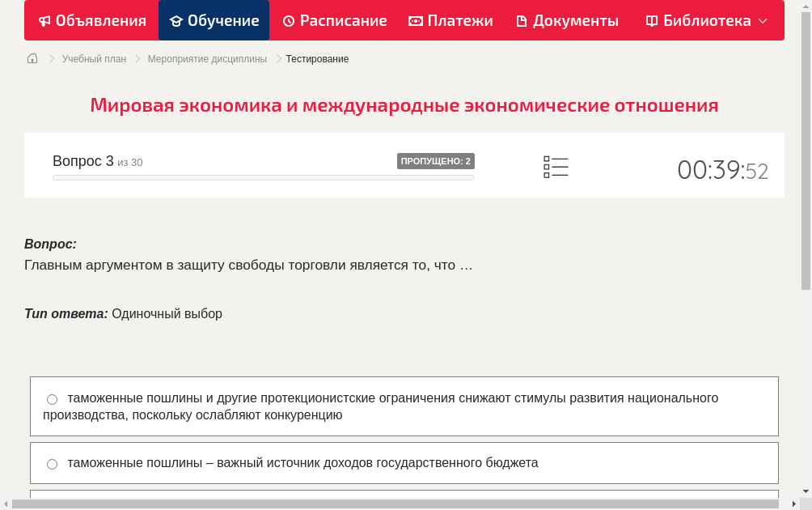Switch to the Расписание section
Screen dimensions: 812x510
[x=334, y=20]
